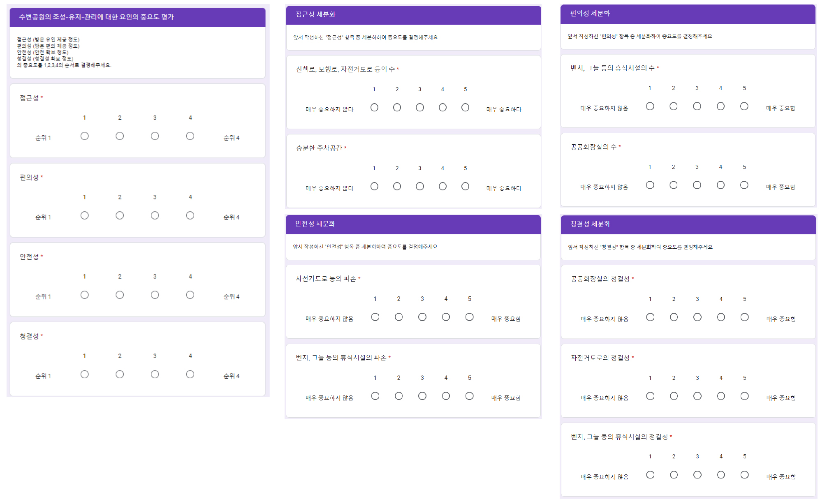Rate 공공화장실의 청결성 as 1
The width and height of the screenshot is (827, 504).
pyautogui.click(x=650, y=317)
